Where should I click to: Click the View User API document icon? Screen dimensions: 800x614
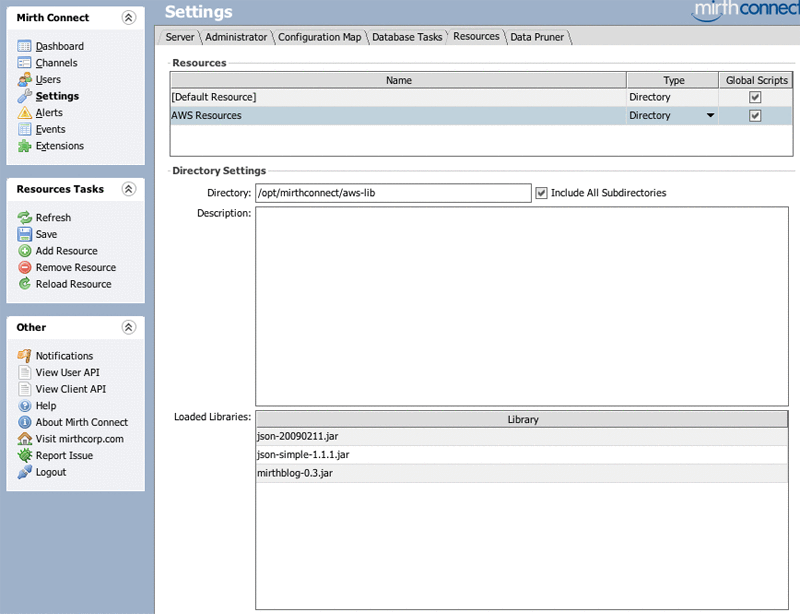(x=24, y=373)
